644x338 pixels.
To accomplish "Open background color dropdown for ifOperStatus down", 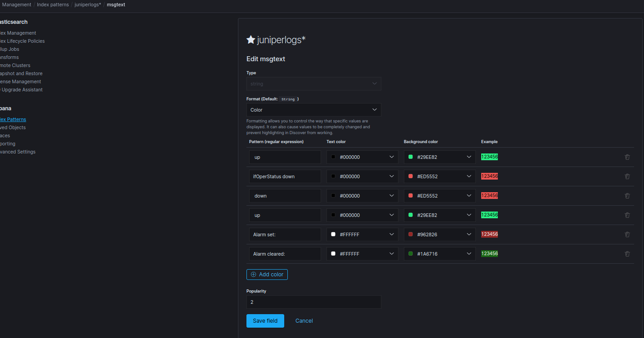I will pos(440,176).
